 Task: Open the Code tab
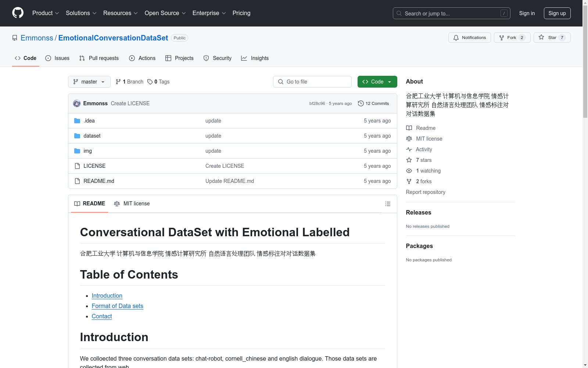26,58
